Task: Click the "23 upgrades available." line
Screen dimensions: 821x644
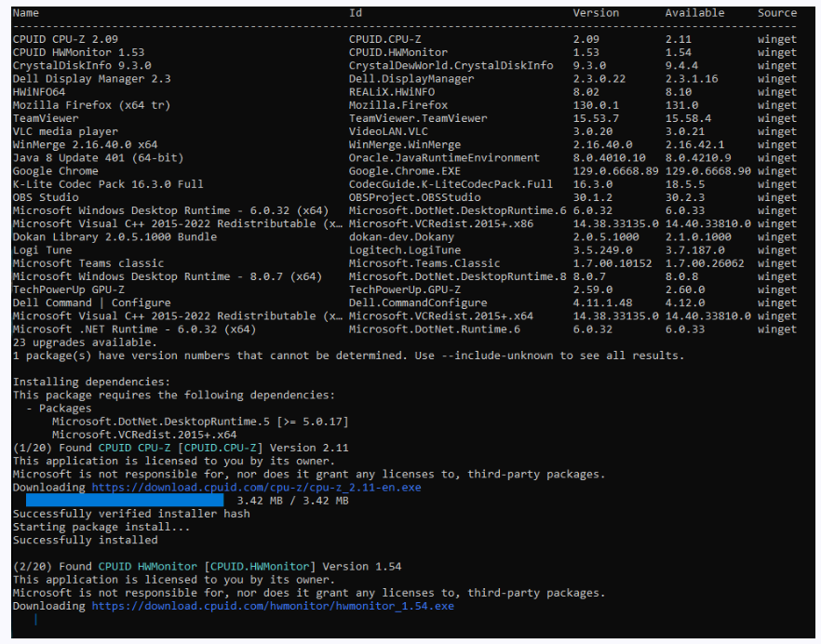Action: (82, 342)
